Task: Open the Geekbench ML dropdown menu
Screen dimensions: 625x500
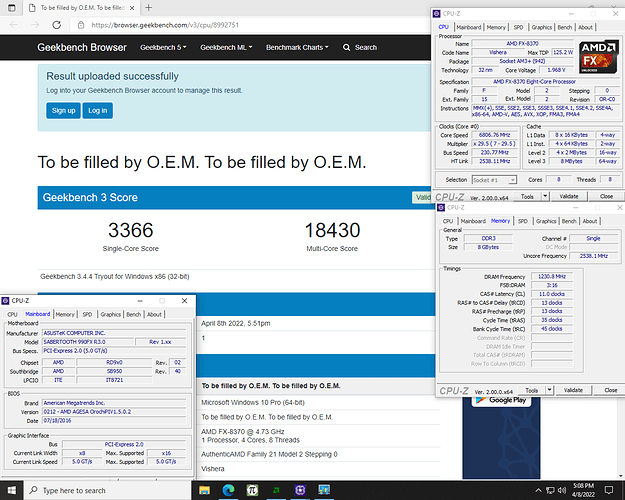Action: pyautogui.click(x=226, y=47)
